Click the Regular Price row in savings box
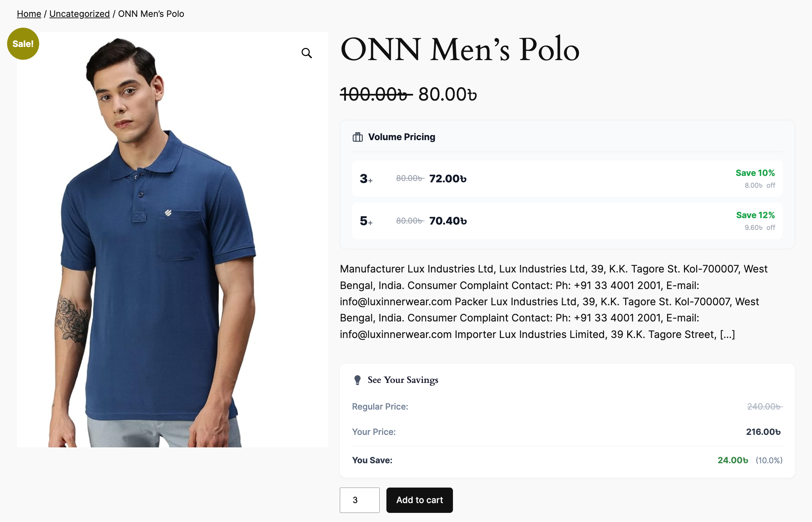The width and height of the screenshot is (812, 522). click(380, 407)
